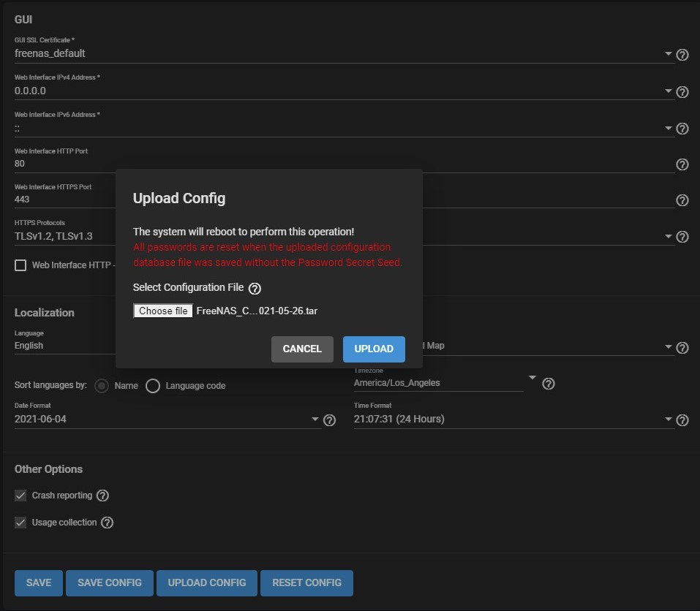Open Date Format dropdown
Image resolution: width=700 pixels, height=611 pixels.
315,419
